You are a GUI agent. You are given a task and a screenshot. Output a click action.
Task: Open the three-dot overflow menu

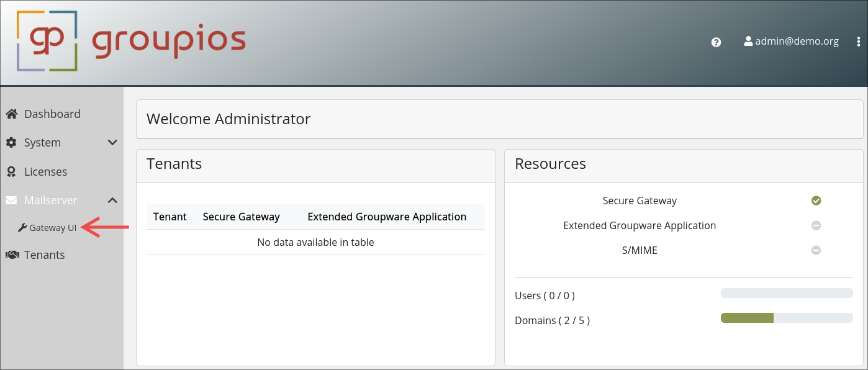(x=859, y=41)
